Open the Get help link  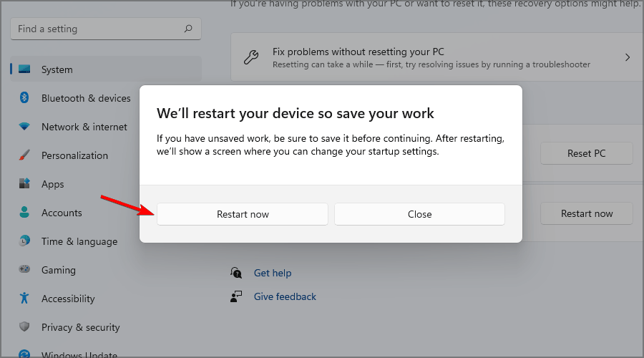click(x=273, y=273)
